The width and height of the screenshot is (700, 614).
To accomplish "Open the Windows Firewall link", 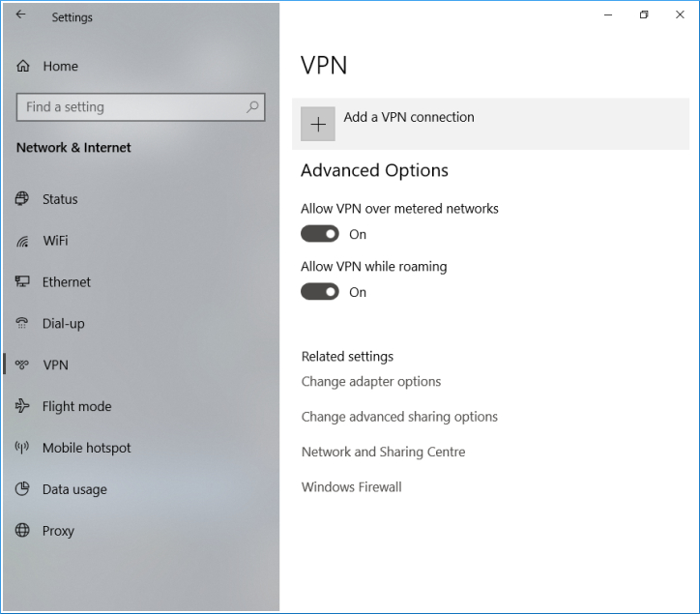I will pos(351,487).
